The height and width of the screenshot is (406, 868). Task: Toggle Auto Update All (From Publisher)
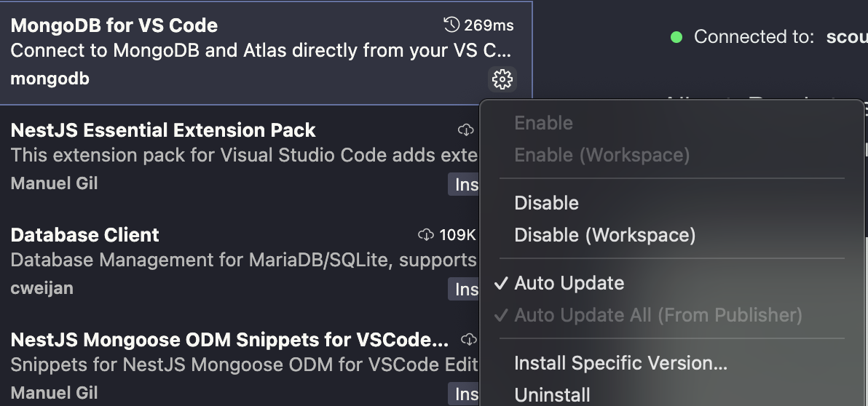(x=658, y=315)
